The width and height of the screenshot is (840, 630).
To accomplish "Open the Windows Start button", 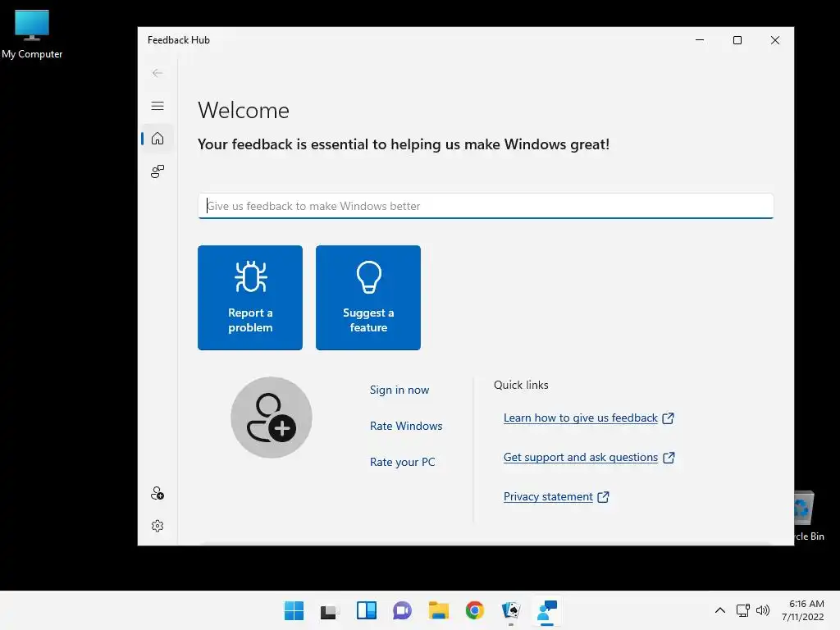I will [x=294, y=610].
